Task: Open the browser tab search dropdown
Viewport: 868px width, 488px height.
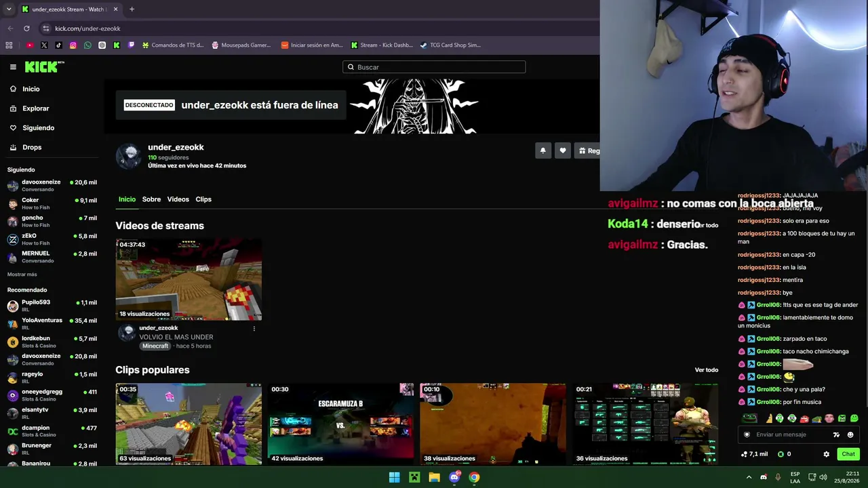Action: tap(9, 9)
